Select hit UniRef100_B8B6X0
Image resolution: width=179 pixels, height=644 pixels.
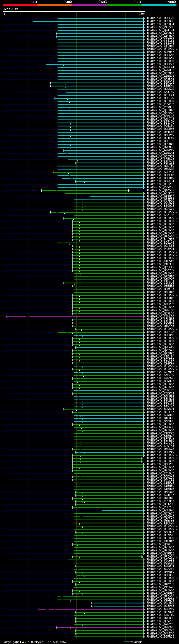click(x=161, y=86)
